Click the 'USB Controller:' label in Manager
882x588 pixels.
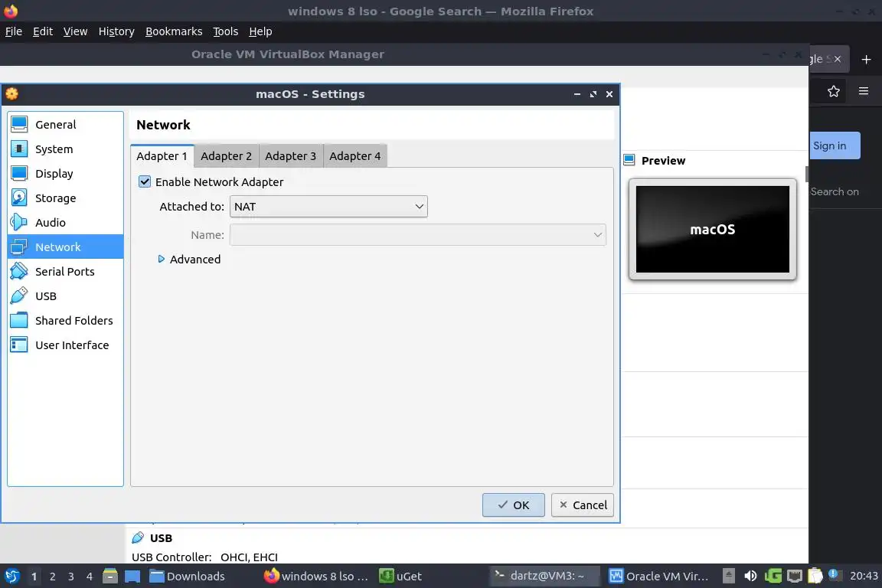coord(171,557)
